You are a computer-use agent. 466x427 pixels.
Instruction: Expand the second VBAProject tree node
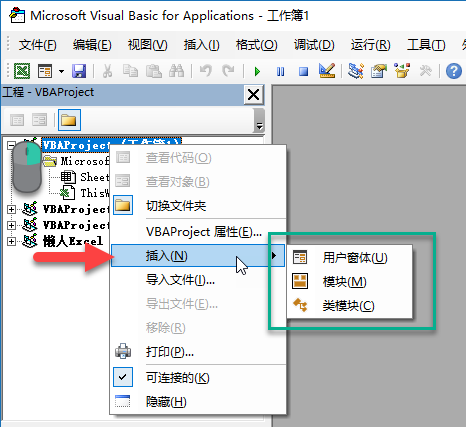click(x=11, y=209)
